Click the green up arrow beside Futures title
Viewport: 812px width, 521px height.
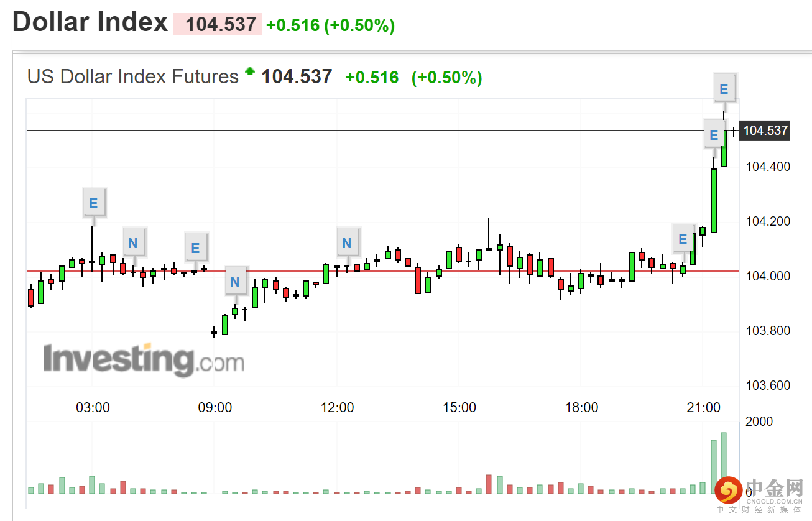pos(250,71)
